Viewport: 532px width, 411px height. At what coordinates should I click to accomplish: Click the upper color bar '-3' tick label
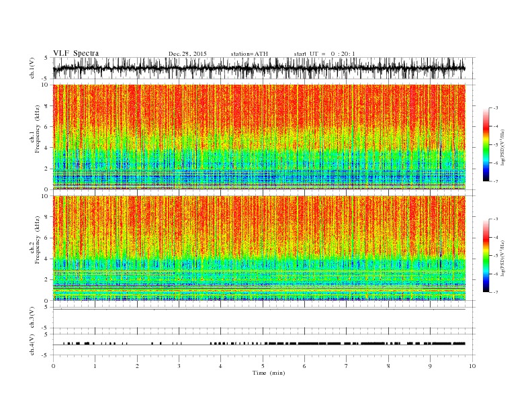pyautogui.click(x=496, y=108)
